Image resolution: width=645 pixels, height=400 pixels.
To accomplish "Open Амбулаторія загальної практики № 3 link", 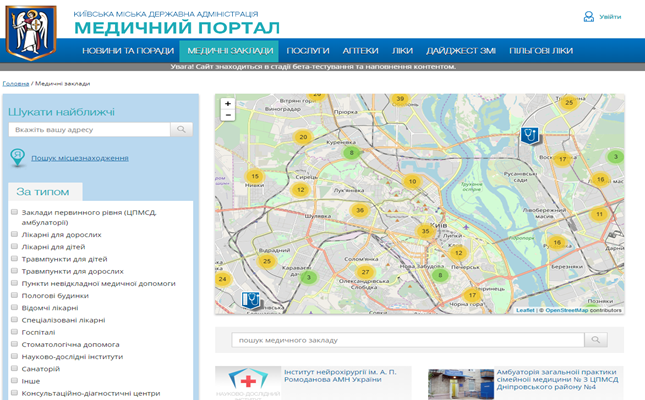I will coord(557,379).
